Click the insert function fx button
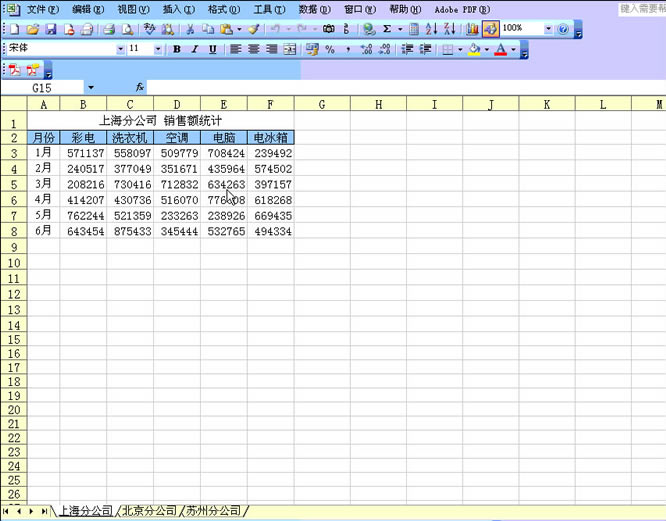 (x=140, y=87)
